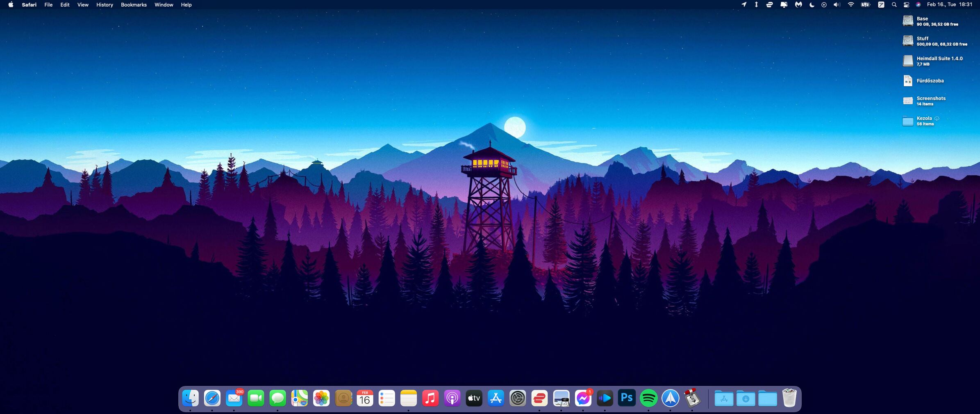Select Heimdall Suite 1.4.0 disk image
Screen dimensions: 980x414
932,61
